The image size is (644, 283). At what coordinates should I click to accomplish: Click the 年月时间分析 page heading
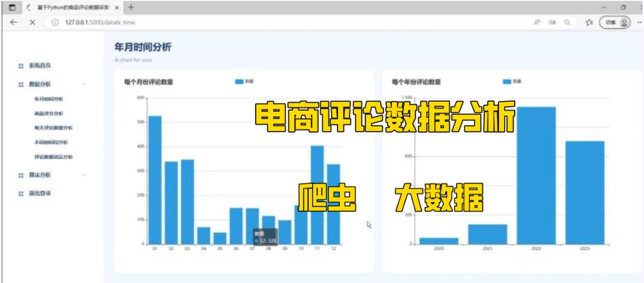[143, 47]
